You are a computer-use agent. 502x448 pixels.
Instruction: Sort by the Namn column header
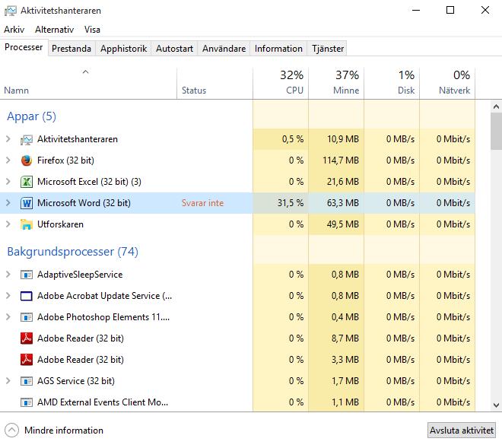(88, 83)
